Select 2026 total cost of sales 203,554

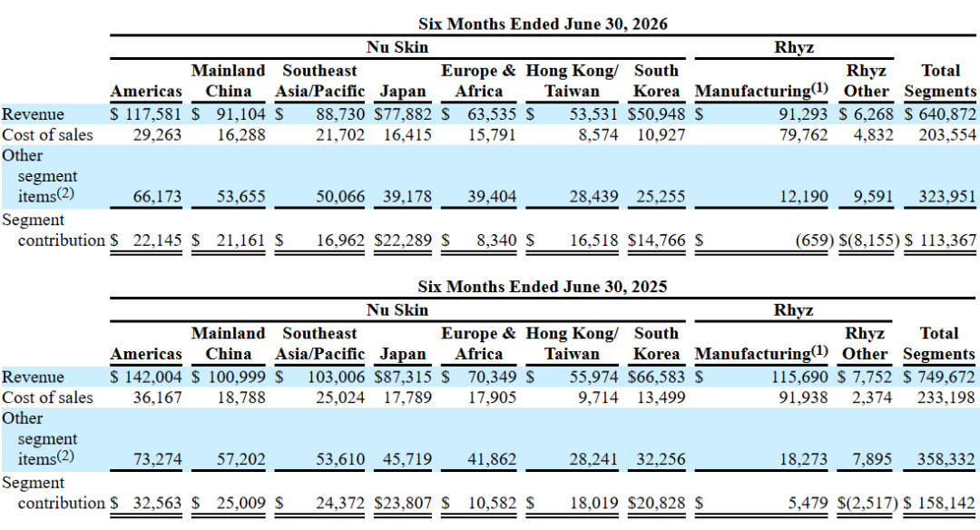tap(947, 135)
